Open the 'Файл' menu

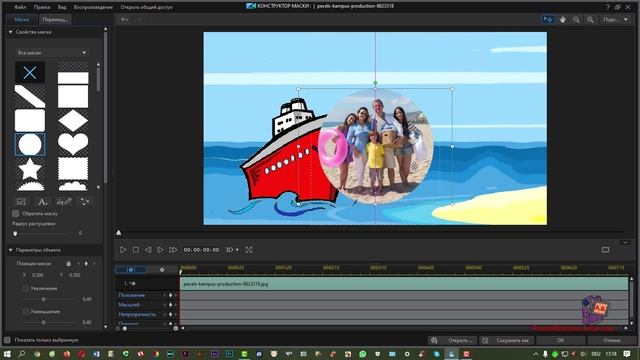(20, 7)
